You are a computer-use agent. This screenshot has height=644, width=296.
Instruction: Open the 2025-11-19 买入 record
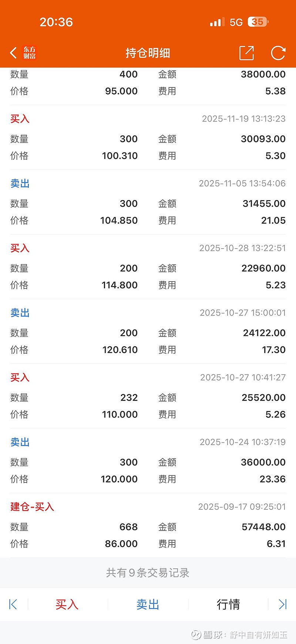[20, 119]
